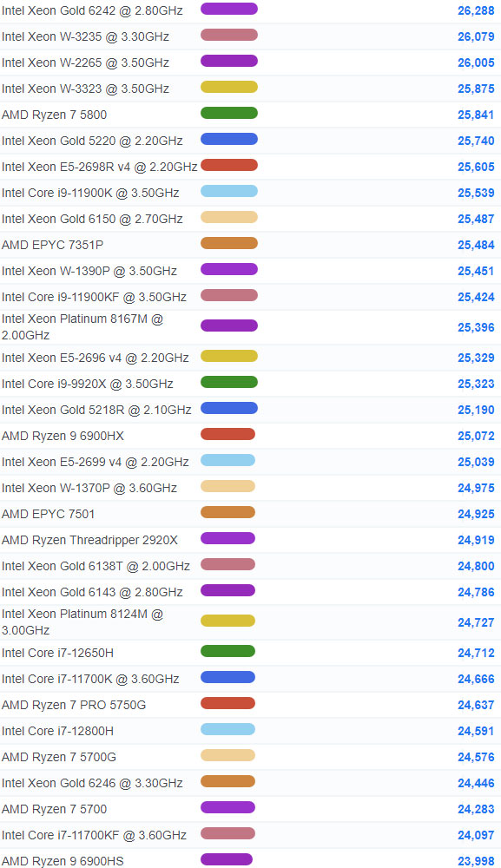Click the 24,975 score

(x=476, y=488)
